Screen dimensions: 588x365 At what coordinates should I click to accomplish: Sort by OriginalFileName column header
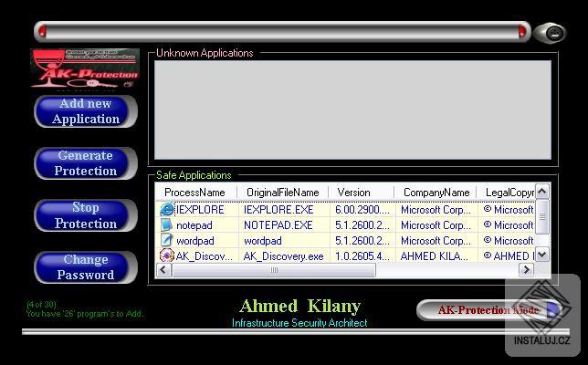(x=283, y=193)
